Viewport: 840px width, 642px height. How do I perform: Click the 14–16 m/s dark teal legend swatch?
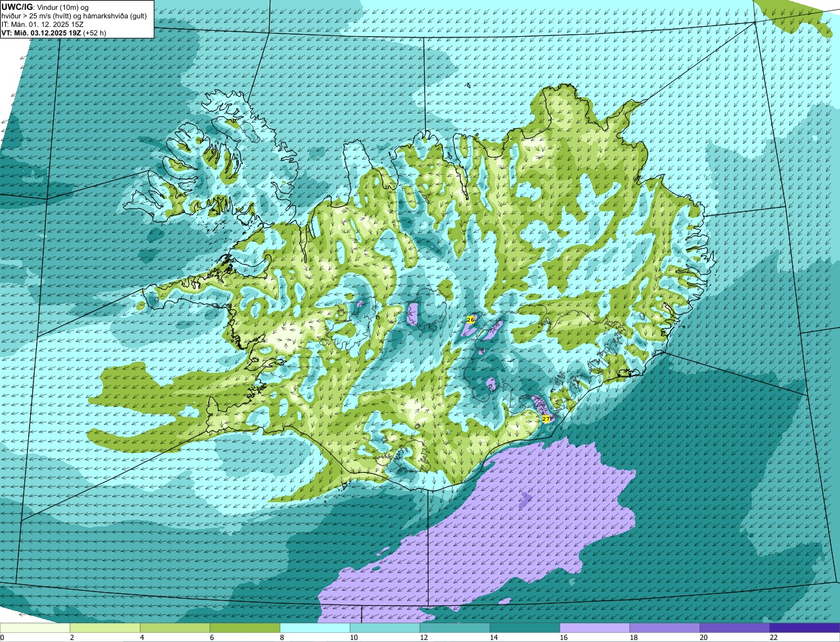525,628
